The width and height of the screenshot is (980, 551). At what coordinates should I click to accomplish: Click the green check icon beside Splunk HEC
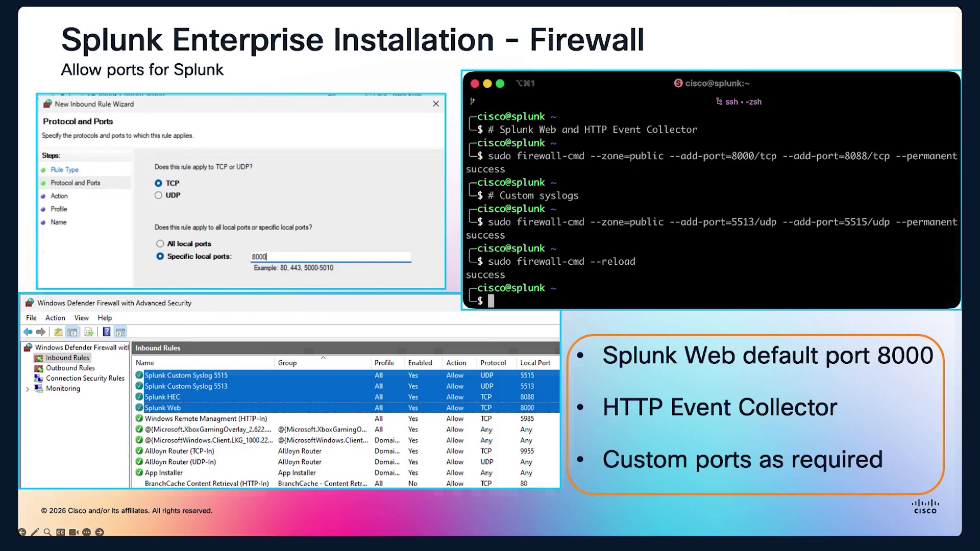(139, 397)
